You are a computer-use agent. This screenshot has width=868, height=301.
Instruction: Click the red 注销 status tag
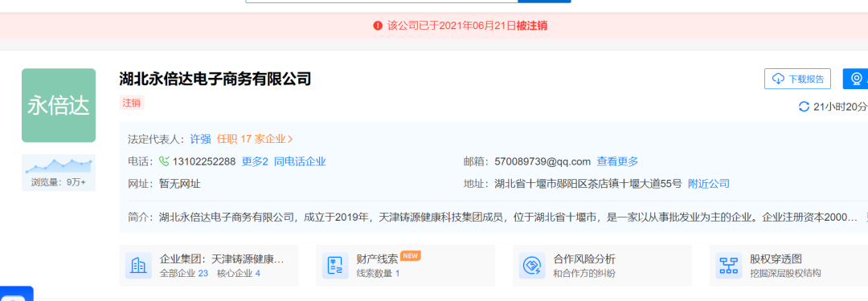(132, 103)
